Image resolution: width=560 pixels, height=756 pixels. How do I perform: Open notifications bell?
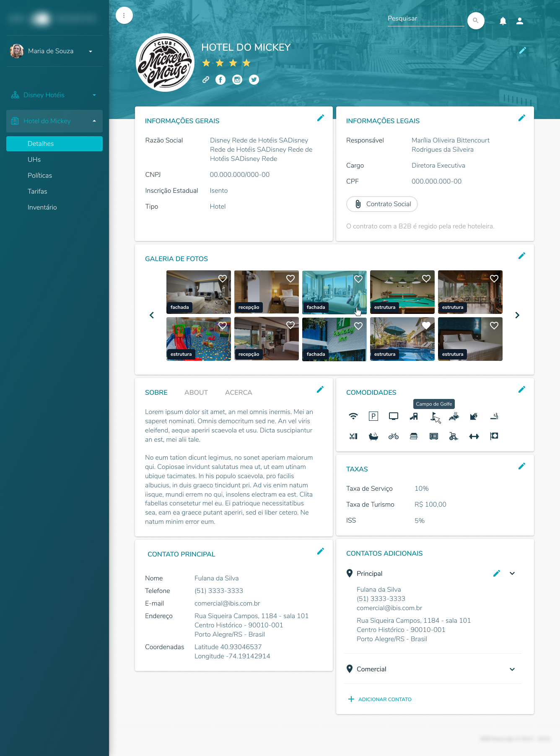coord(503,21)
